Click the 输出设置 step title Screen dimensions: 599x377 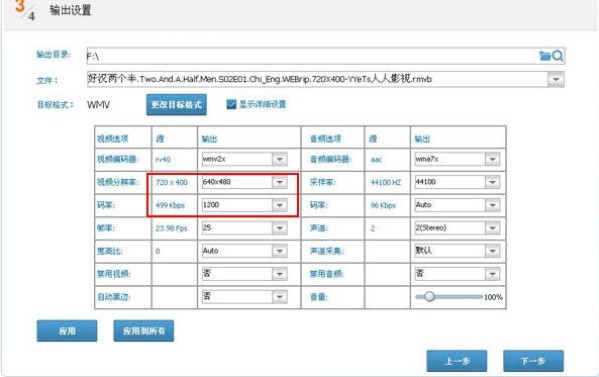pos(70,10)
